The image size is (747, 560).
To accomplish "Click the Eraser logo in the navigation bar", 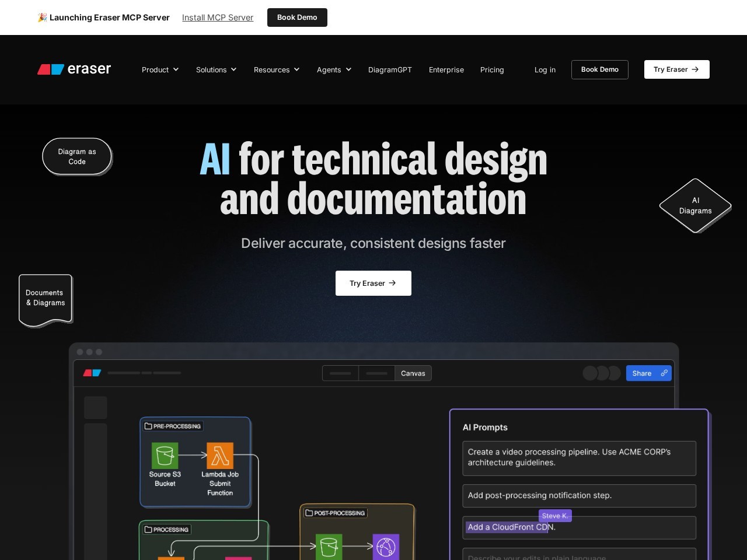I will coord(74,69).
